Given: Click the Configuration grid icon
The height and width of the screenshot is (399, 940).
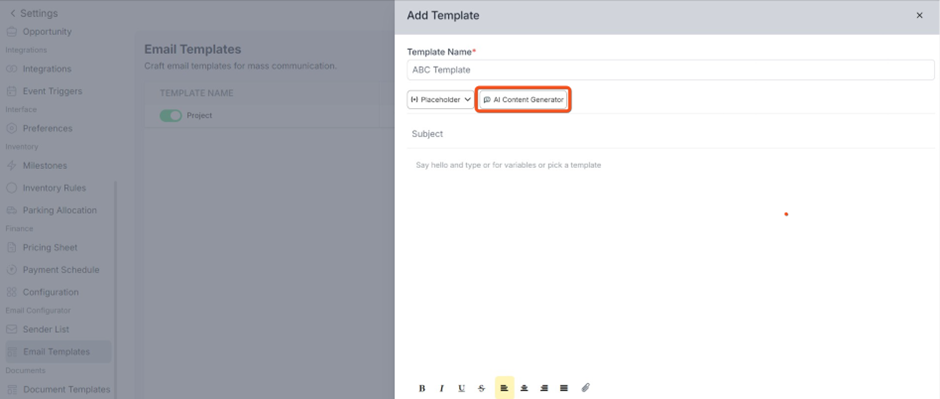Looking at the screenshot, I should click(11, 292).
